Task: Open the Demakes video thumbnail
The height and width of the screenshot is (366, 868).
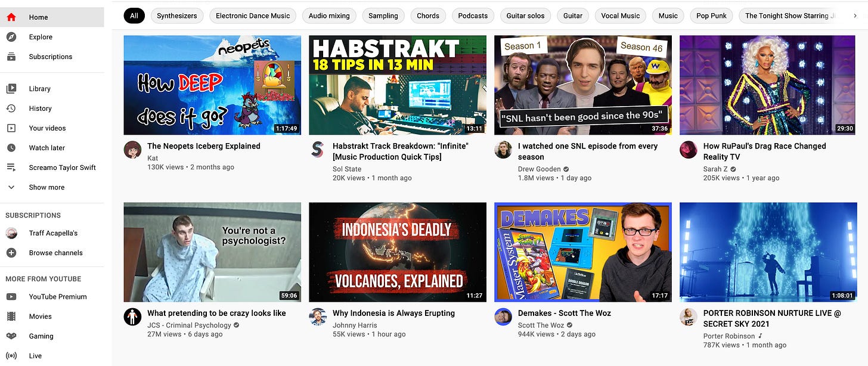Action: pos(583,252)
